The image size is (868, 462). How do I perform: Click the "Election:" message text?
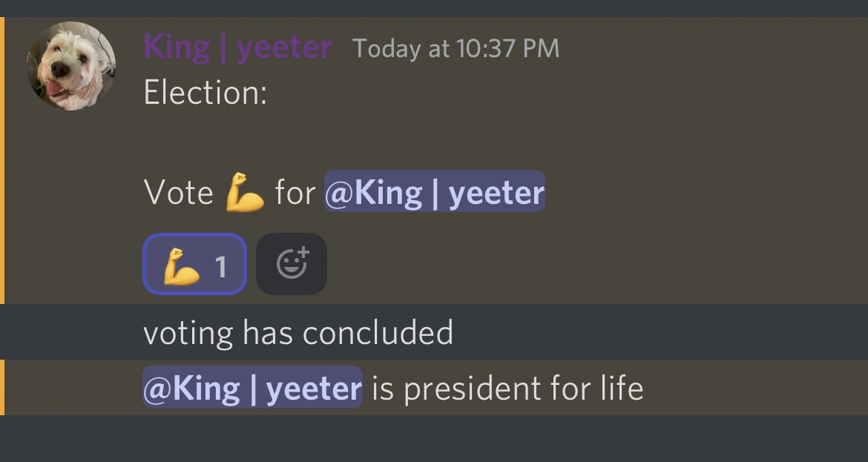(205, 93)
